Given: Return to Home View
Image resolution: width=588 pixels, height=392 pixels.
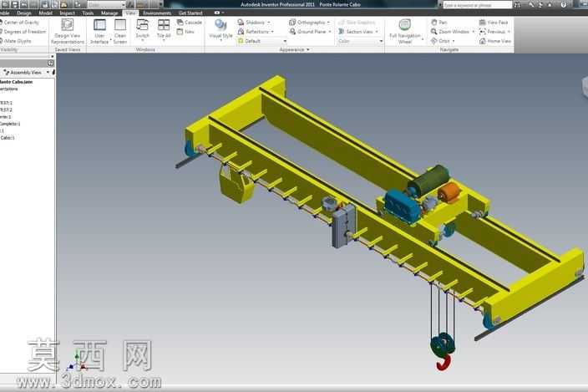Looking at the screenshot, I should 495,41.
